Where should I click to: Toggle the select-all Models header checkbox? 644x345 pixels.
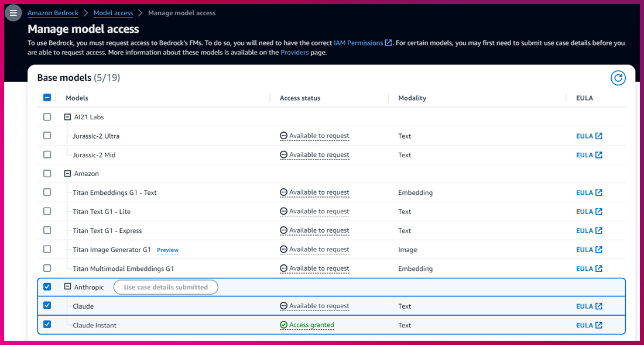(x=47, y=98)
